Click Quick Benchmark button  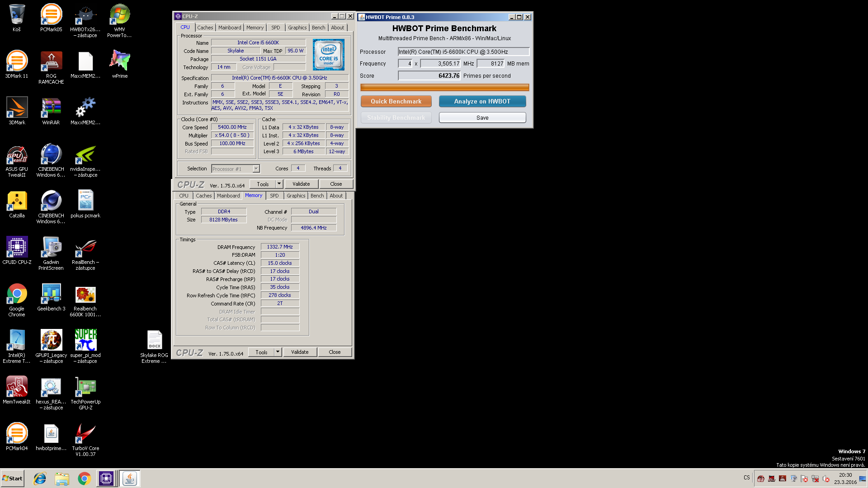tap(396, 101)
